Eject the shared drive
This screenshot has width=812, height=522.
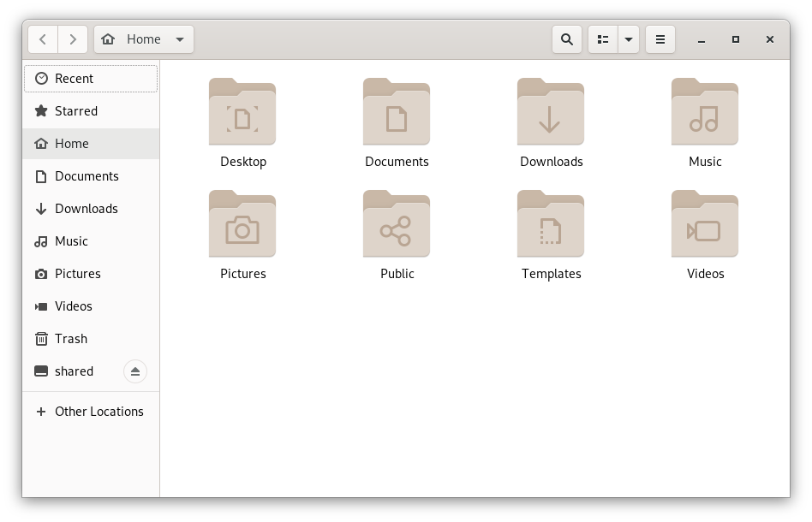tap(135, 371)
